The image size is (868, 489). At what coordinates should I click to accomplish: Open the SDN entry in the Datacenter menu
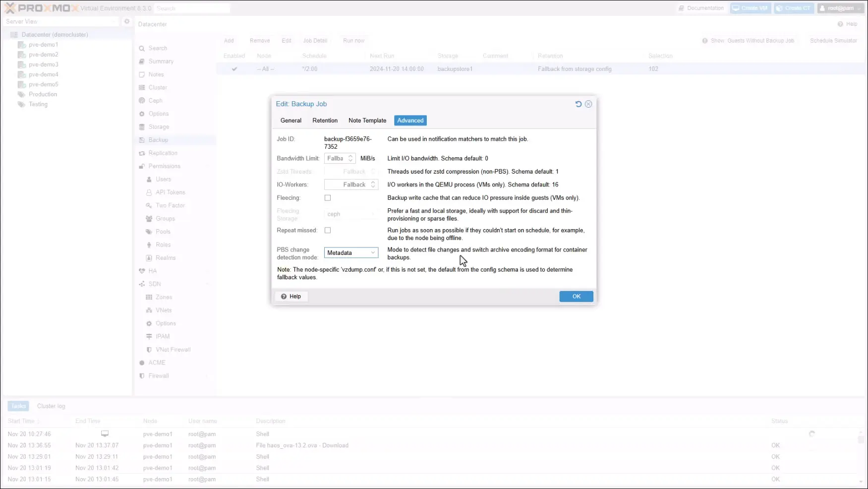tap(175, 284)
